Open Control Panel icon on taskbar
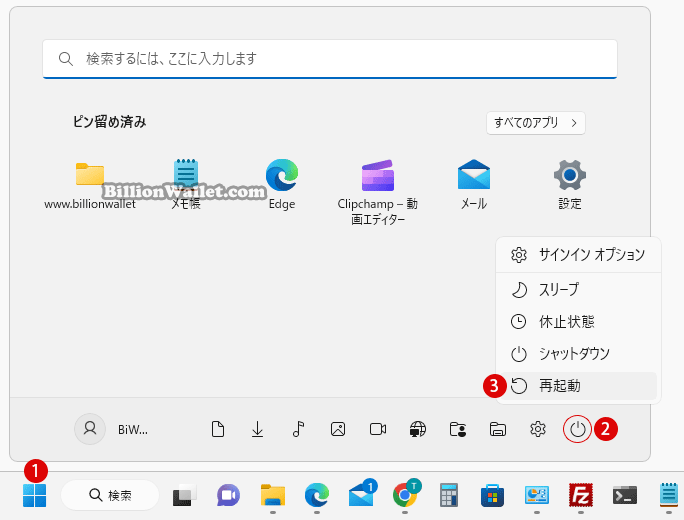The height and width of the screenshot is (520, 684). (x=537, y=496)
